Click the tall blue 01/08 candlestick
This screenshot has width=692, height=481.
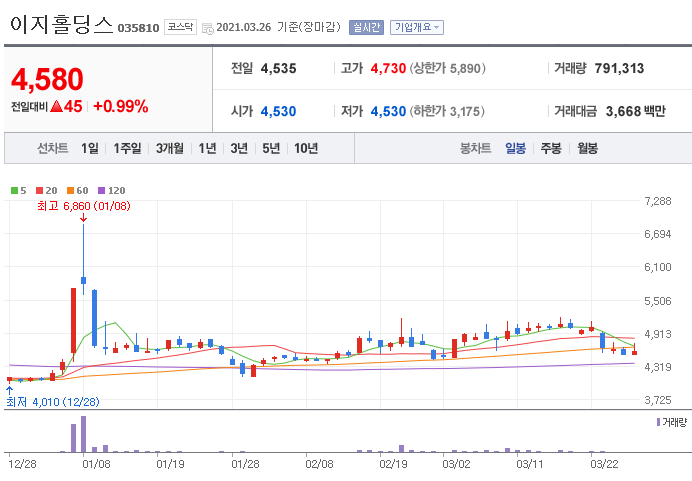pyautogui.click(x=83, y=260)
